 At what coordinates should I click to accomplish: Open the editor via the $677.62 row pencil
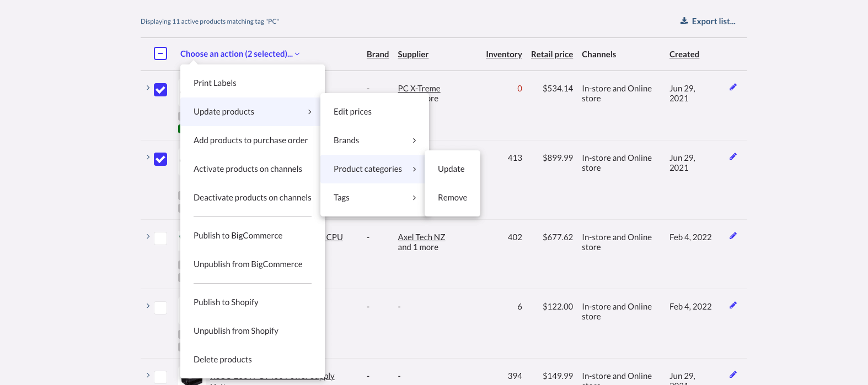point(733,236)
